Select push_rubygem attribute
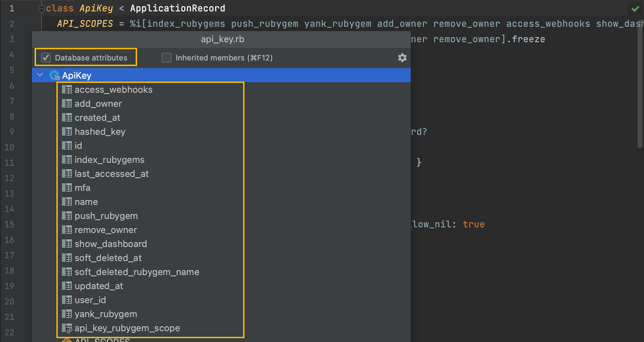 (106, 216)
